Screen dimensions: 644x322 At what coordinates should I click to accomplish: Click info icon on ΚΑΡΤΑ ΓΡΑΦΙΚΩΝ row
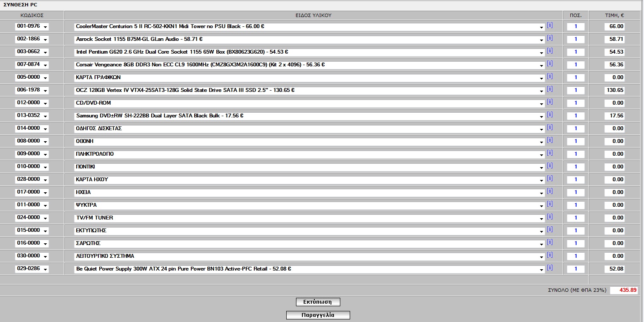coord(550,76)
